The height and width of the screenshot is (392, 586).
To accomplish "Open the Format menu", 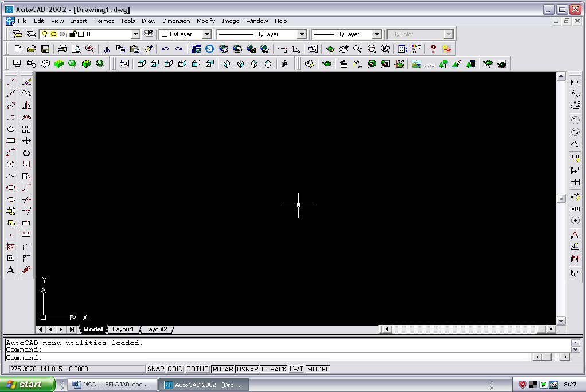I will 104,21.
